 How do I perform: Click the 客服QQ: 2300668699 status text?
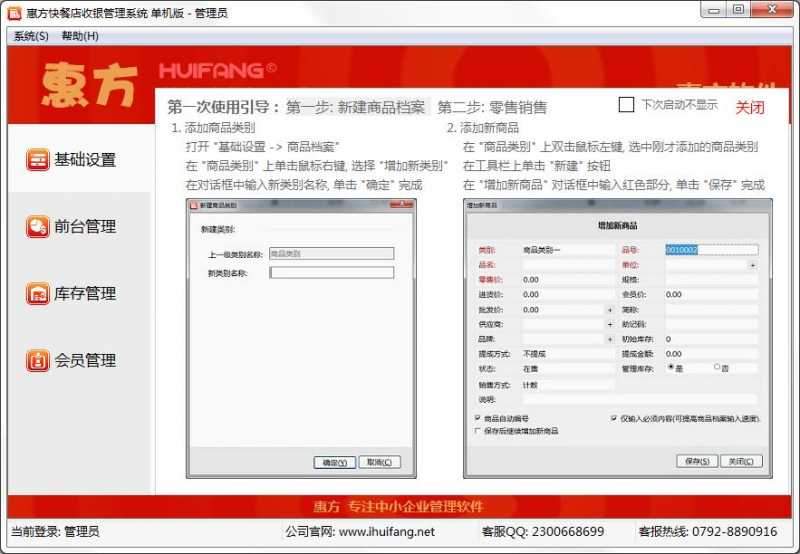point(543,532)
